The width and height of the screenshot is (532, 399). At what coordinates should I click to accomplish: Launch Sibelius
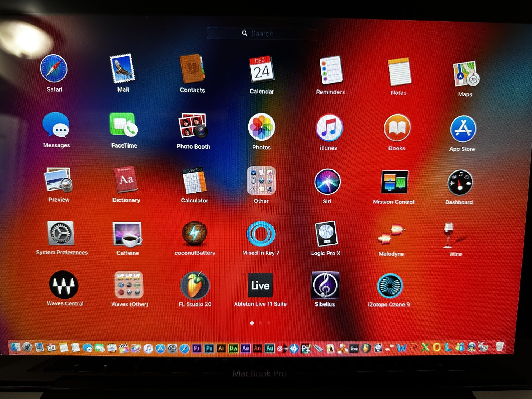tap(325, 286)
